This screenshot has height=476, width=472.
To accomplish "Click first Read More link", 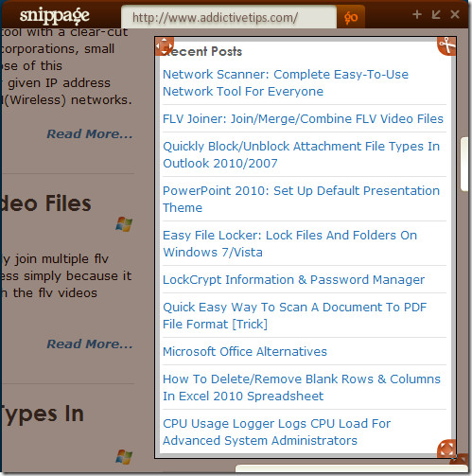I will [90, 133].
